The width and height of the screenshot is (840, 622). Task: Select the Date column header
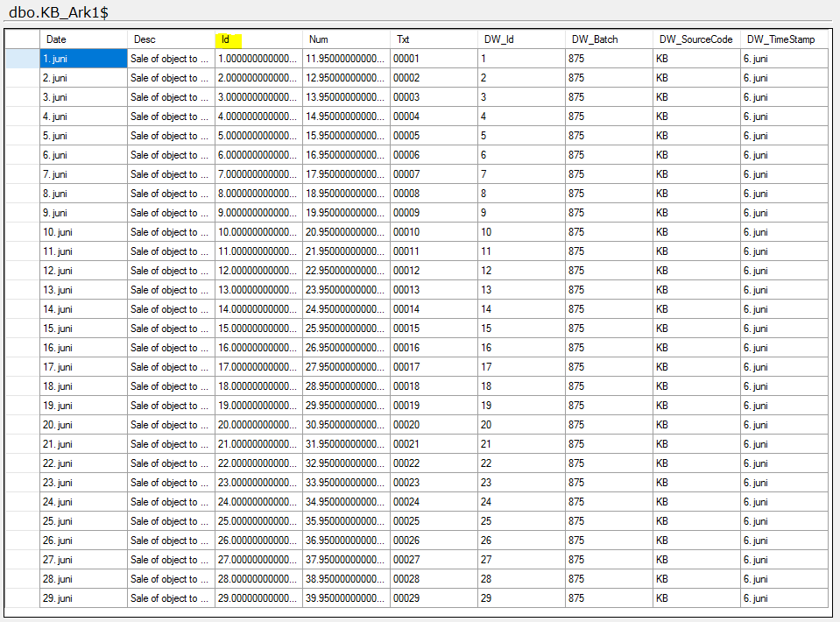[83, 39]
